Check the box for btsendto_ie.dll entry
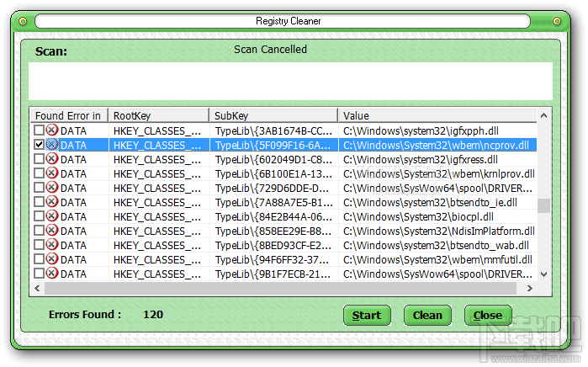Viewport: 588px width, 367px height. pyautogui.click(x=39, y=201)
